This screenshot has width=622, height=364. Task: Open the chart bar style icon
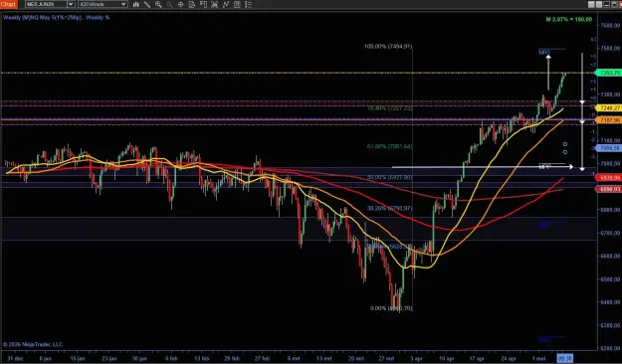coord(135,4)
